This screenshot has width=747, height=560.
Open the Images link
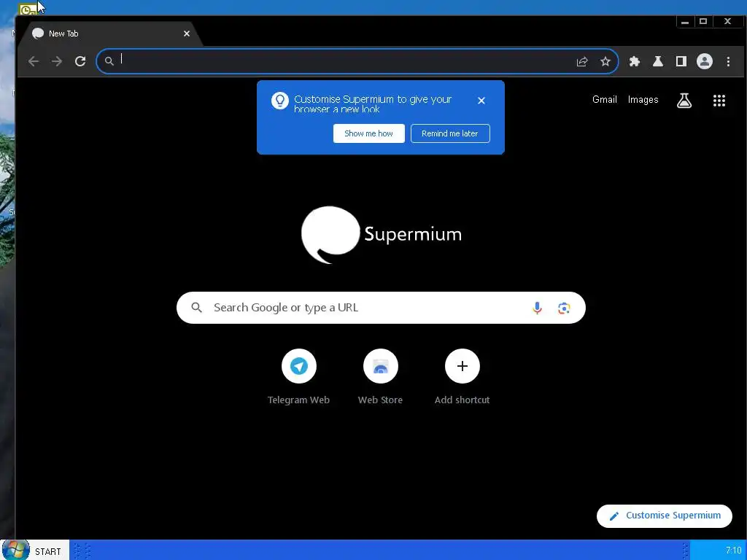coord(643,99)
